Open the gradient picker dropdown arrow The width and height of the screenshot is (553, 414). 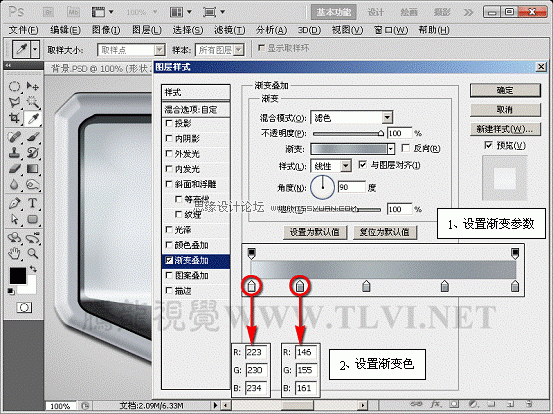[x=390, y=149]
